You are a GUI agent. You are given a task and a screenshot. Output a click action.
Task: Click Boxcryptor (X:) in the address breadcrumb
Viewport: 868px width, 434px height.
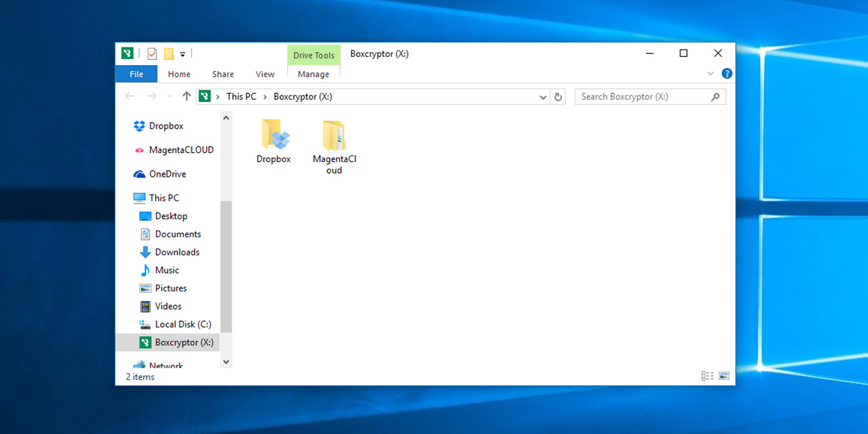pyautogui.click(x=303, y=96)
